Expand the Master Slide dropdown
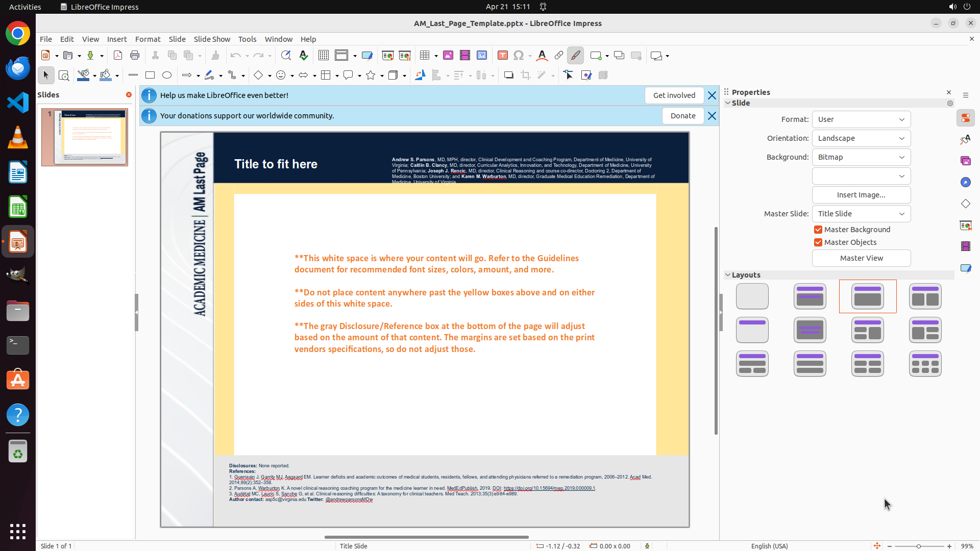Image resolution: width=980 pixels, height=551 pixels. coord(861,214)
